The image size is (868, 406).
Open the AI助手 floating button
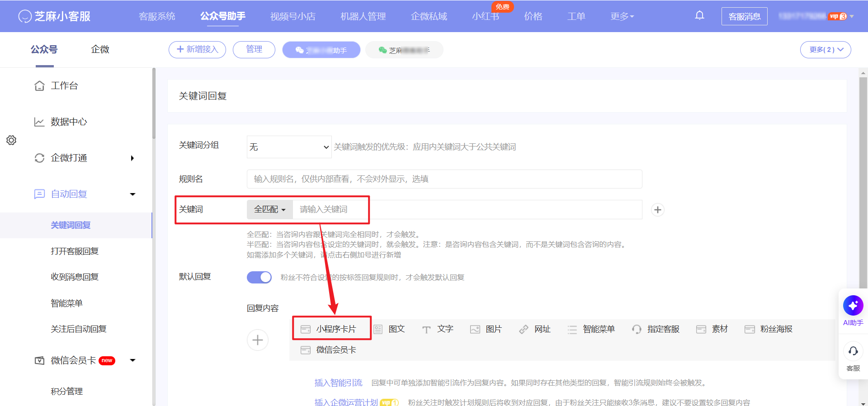click(853, 311)
